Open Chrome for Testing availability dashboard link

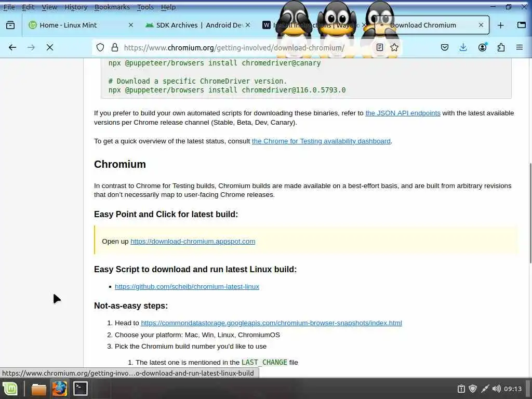pos(321,141)
